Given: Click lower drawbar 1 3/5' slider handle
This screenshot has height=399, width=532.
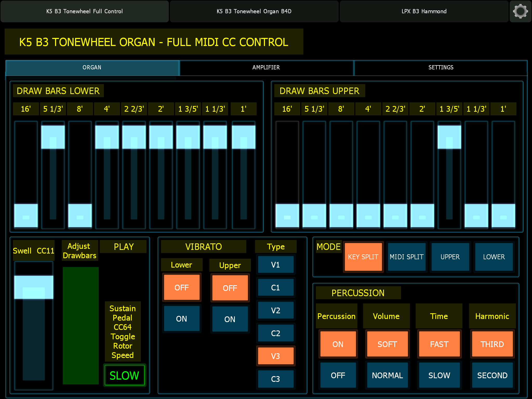Looking at the screenshot, I should coord(188,137).
